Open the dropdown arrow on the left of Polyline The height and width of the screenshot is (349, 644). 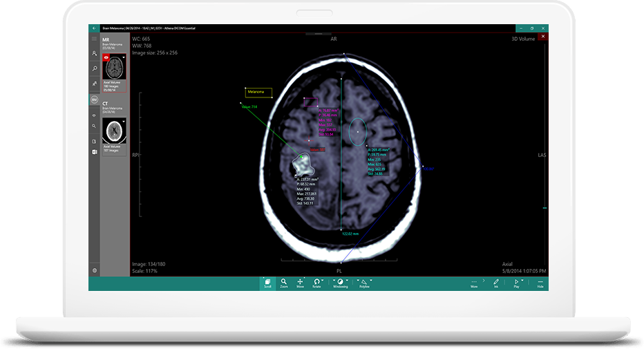(x=358, y=281)
